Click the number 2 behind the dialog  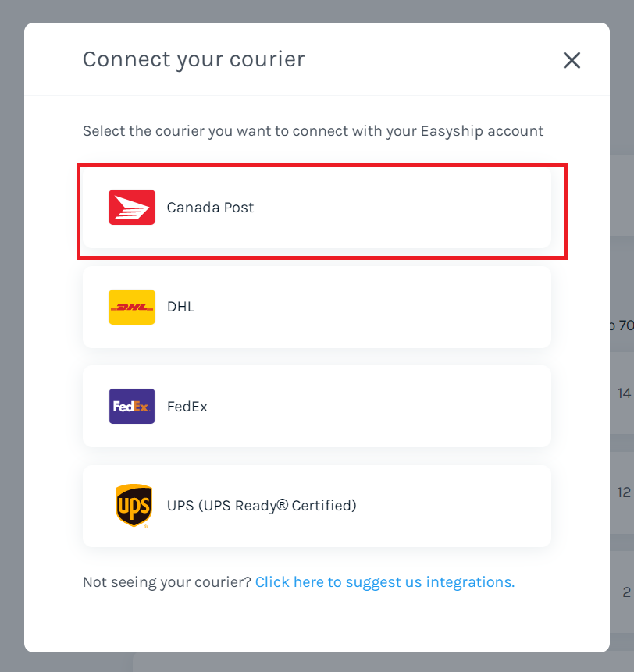626,592
